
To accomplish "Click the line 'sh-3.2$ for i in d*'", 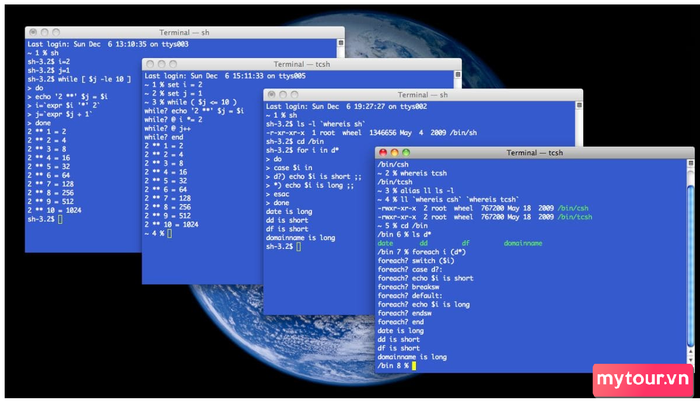I will pyautogui.click(x=302, y=150).
